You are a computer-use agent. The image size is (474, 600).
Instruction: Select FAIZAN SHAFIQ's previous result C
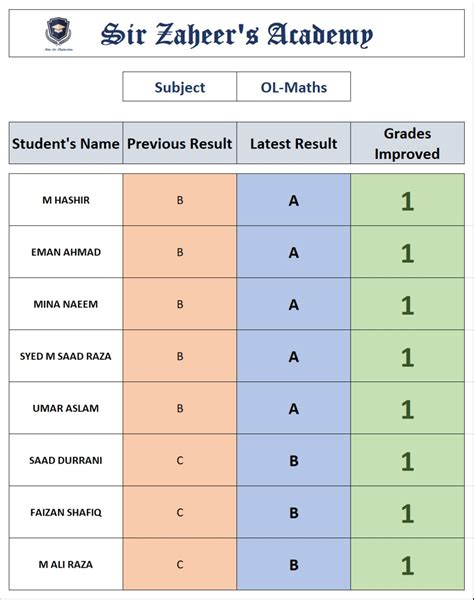pos(180,512)
